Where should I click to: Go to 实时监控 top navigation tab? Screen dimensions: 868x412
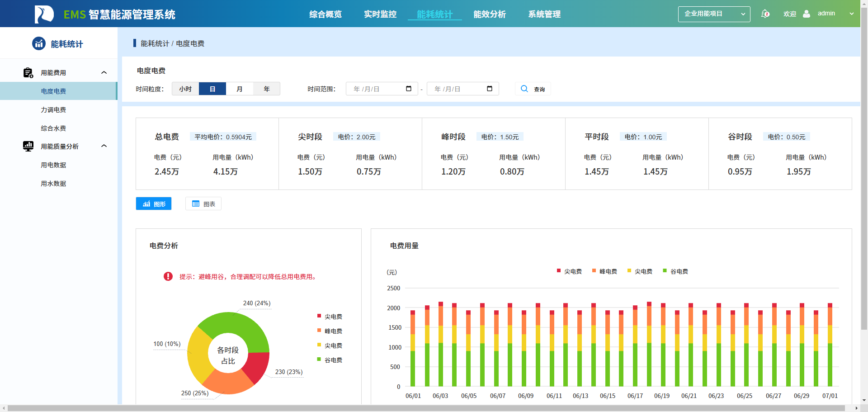click(380, 14)
